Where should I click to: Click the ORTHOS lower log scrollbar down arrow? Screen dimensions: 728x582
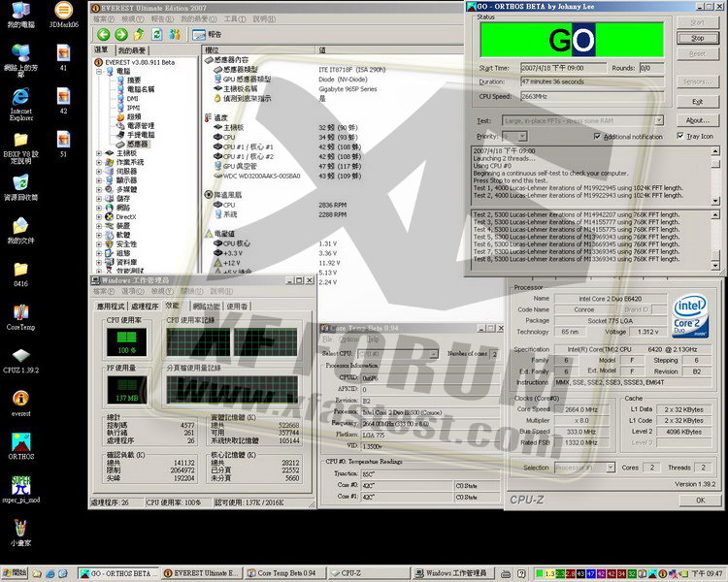click(715, 266)
